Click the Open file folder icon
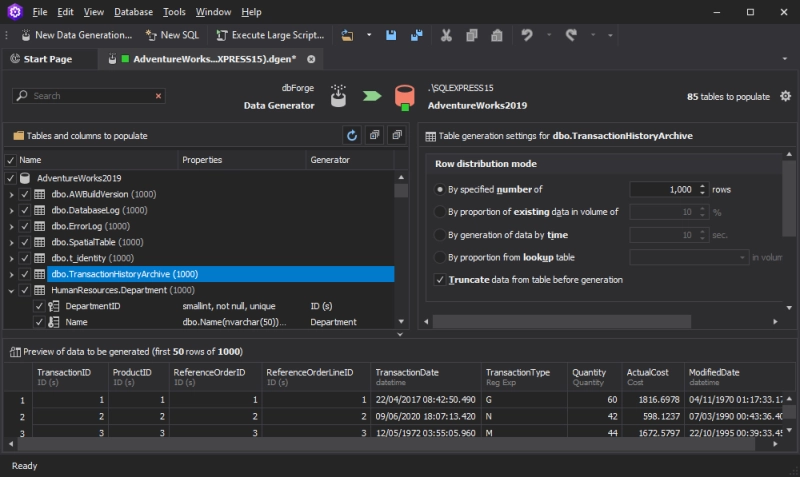 [x=347, y=35]
